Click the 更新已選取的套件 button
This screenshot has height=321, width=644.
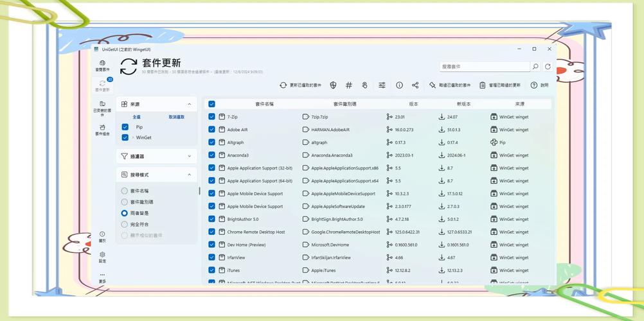click(300, 85)
